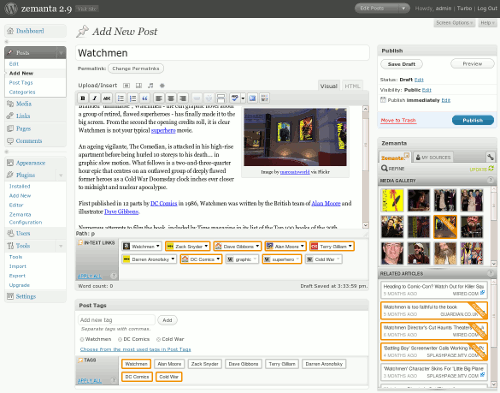Toggle italic formatting in editor toolbar
The height and width of the screenshot is (393, 500).
click(x=95, y=98)
